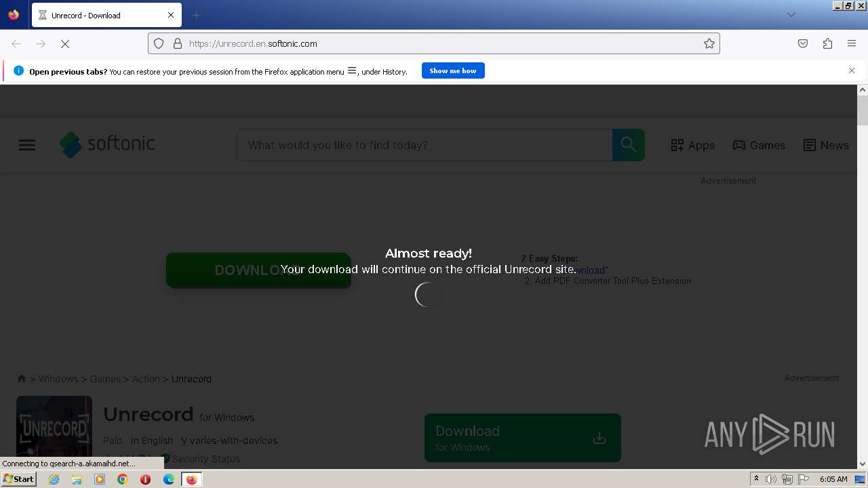Click the breadcrumb home icon
This screenshot has height=488, width=868.
pyautogui.click(x=22, y=379)
